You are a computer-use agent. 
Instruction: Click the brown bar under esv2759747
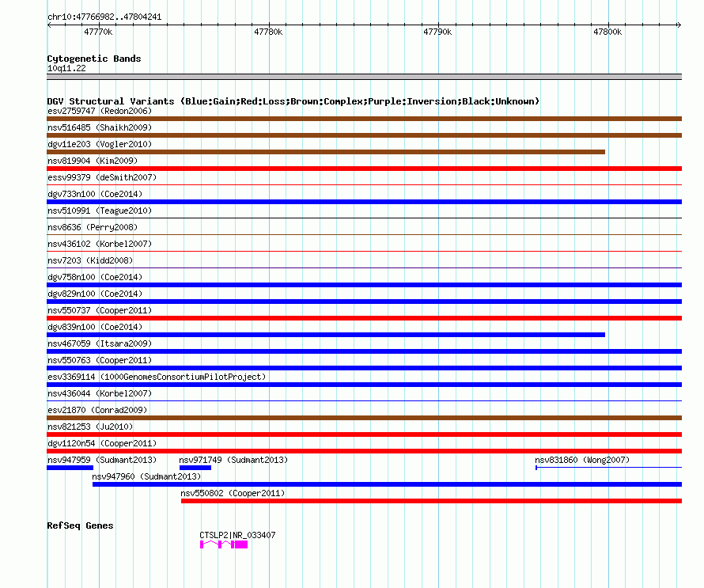(364, 119)
